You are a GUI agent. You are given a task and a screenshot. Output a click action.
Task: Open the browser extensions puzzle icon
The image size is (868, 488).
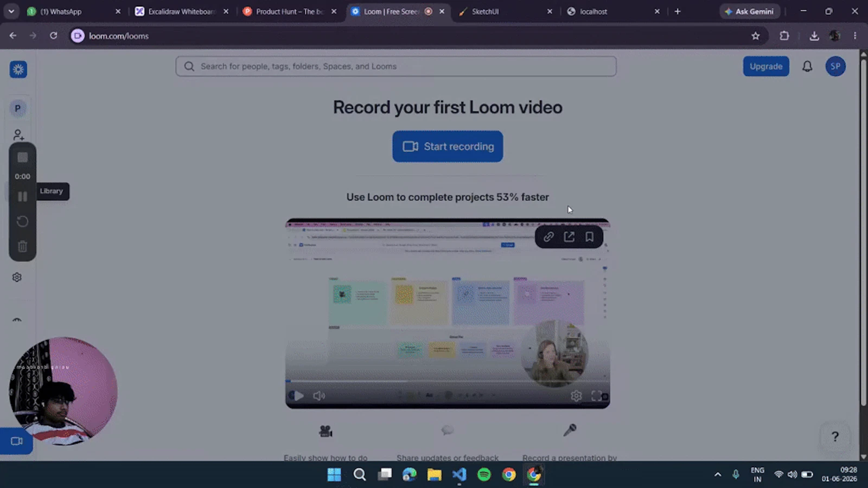coord(784,36)
